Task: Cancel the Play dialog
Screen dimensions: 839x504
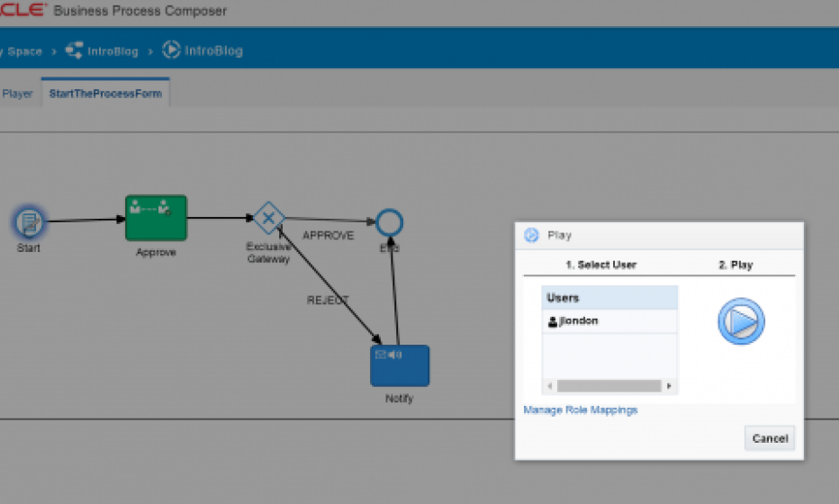Action: coord(770,438)
